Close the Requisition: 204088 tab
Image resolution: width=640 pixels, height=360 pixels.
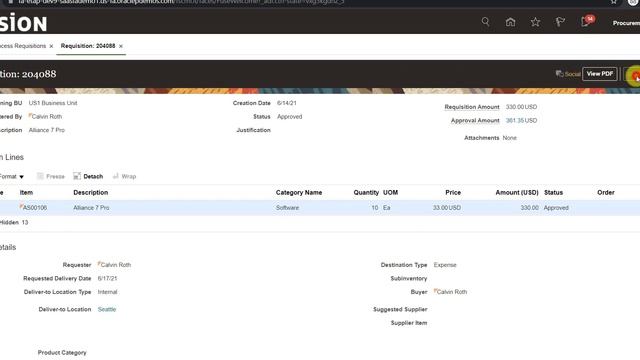pos(121,46)
